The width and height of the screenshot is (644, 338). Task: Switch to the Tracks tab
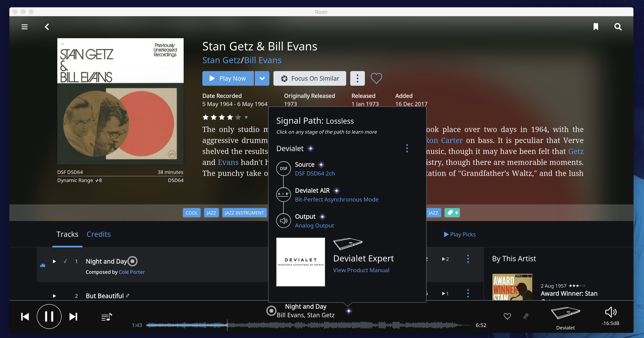(x=67, y=234)
